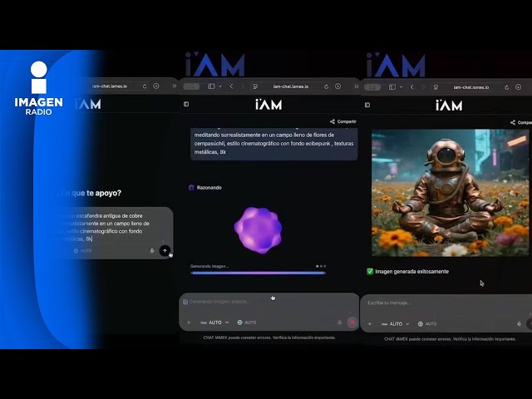The width and height of the screenshot is (532, 399).
Task: Go back in the right browser window
Action: [x=412, y=87]
